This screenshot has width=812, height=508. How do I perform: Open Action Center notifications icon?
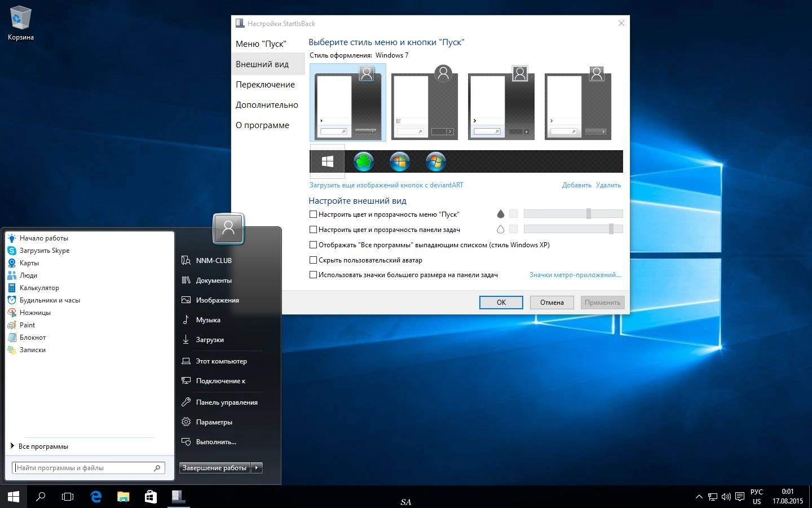(740, 497)
